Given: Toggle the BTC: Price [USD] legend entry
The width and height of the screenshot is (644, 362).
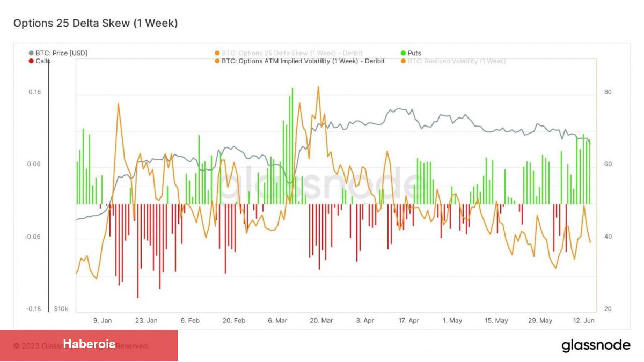Looking at the screenshot, I should pyautogui.click(x=57, y=53).
